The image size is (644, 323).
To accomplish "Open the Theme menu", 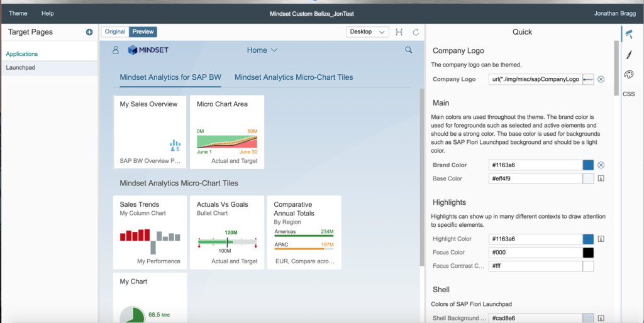I will pos(18,13).
